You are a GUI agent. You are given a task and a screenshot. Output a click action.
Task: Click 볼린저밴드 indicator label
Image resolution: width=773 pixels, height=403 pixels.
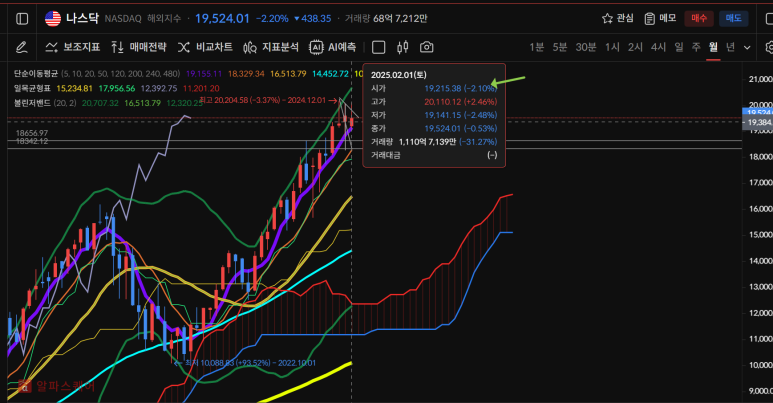coord(32,103)
